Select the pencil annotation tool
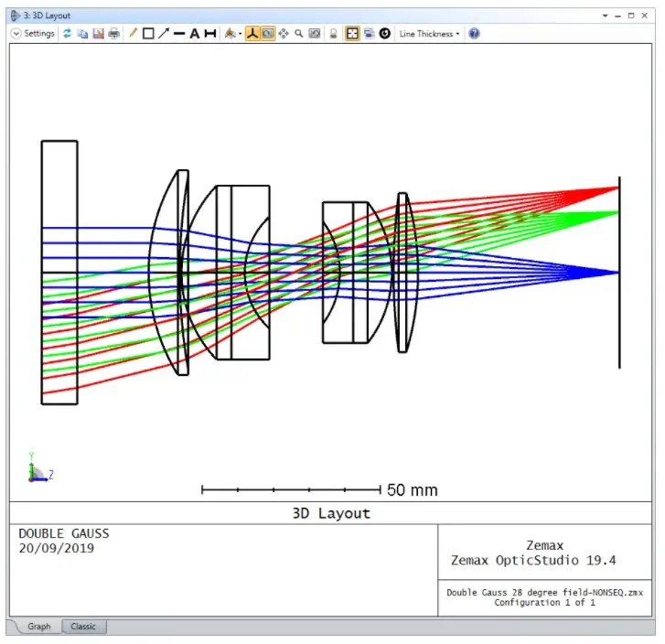 click(x=133, y=33)
